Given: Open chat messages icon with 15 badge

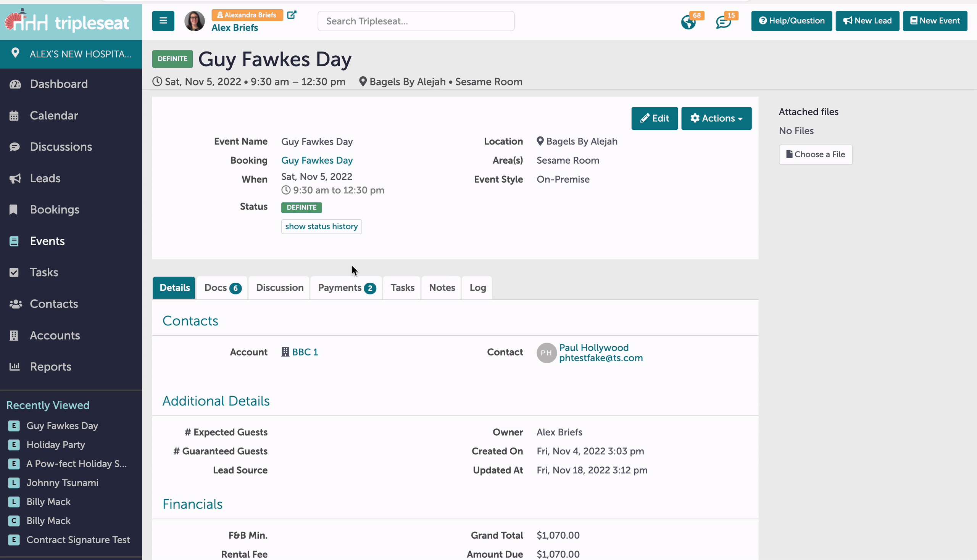Looking at the screenshot, I should pyautogui.click(x=723, y=22).
